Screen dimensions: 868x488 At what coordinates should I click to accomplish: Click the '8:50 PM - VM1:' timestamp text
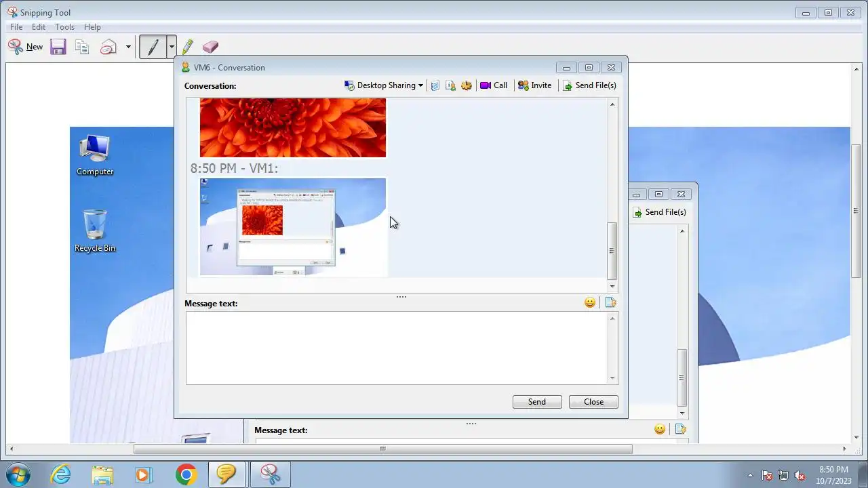235,168
